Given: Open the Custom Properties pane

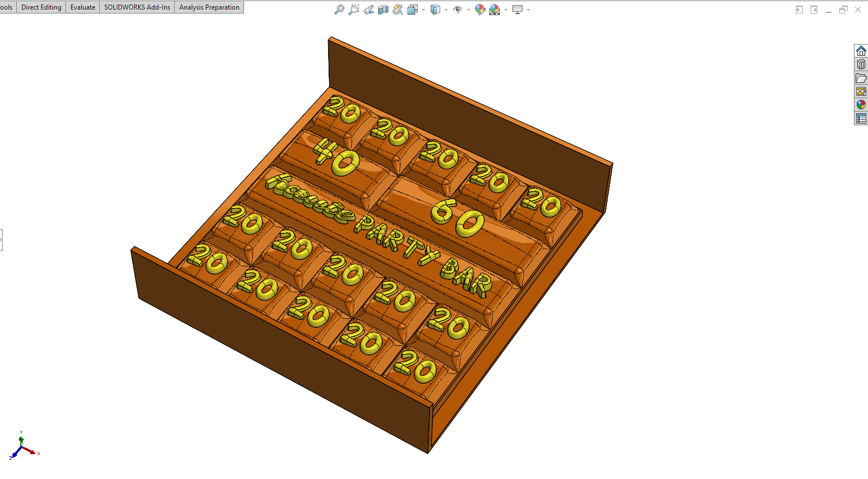Looking at the screenshot, I should click(861, 118).
